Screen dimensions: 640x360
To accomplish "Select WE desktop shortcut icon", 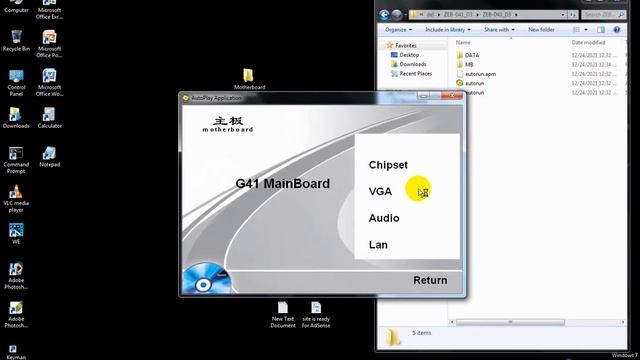I will tap(16, 233).
